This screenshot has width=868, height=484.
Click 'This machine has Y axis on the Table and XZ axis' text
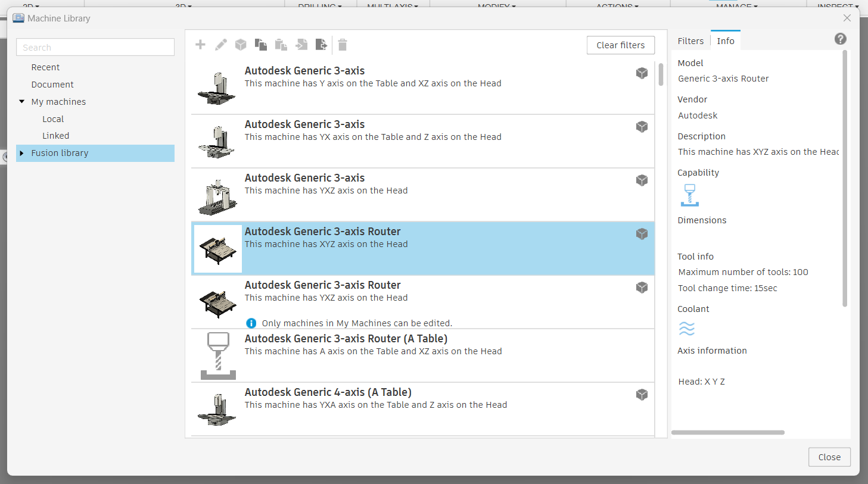[x=373, y=83]
